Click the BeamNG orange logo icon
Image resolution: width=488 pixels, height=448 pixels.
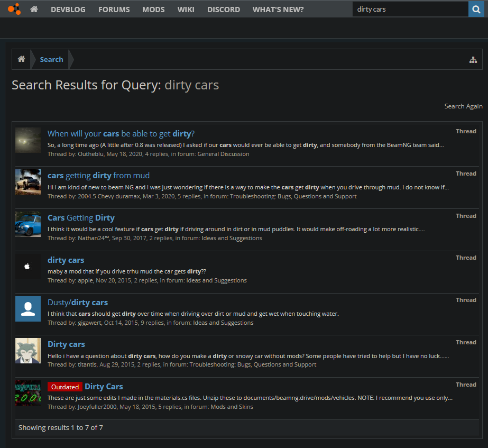tap(14, 9)
